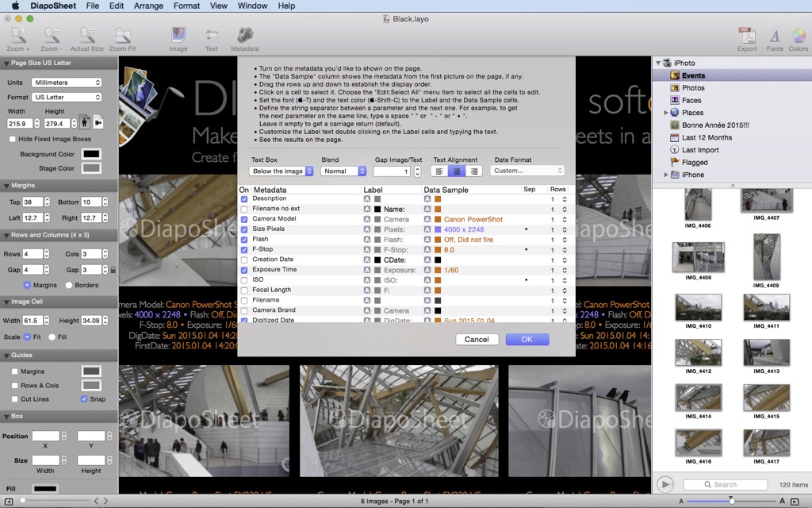
Task: Collapse the Image Cell section
Action: [6, 302]
